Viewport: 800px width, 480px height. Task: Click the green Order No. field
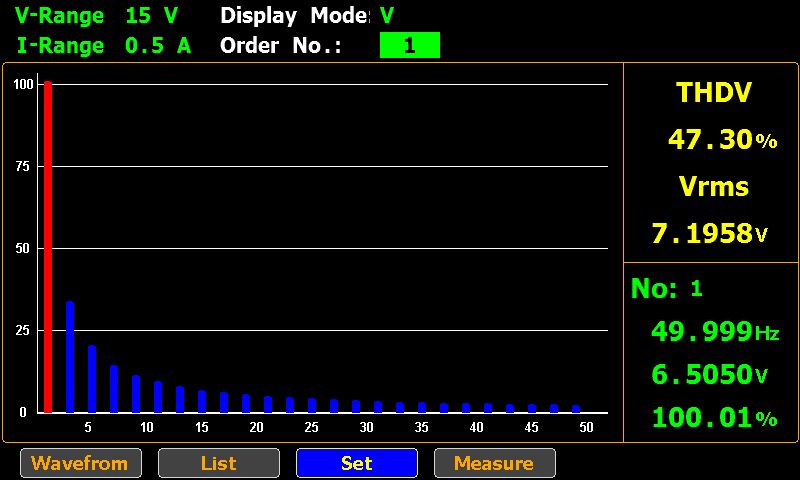[x=409, y=45]
